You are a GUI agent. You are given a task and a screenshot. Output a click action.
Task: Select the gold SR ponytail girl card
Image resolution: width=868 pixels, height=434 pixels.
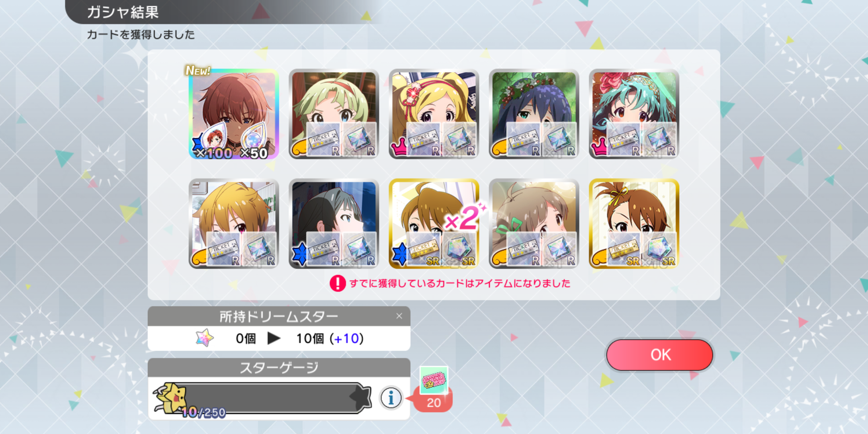(634, 224)
